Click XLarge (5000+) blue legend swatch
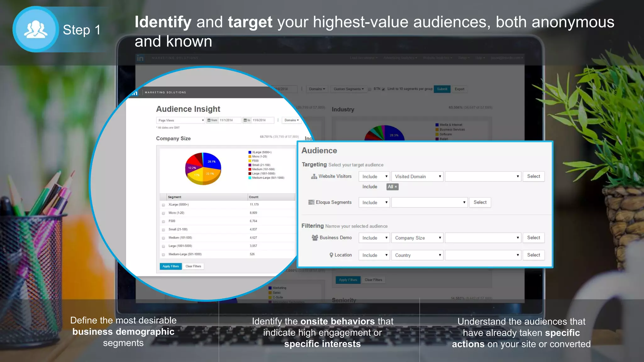644x362 pixels. pyautogui.click(x=250, y=152)
